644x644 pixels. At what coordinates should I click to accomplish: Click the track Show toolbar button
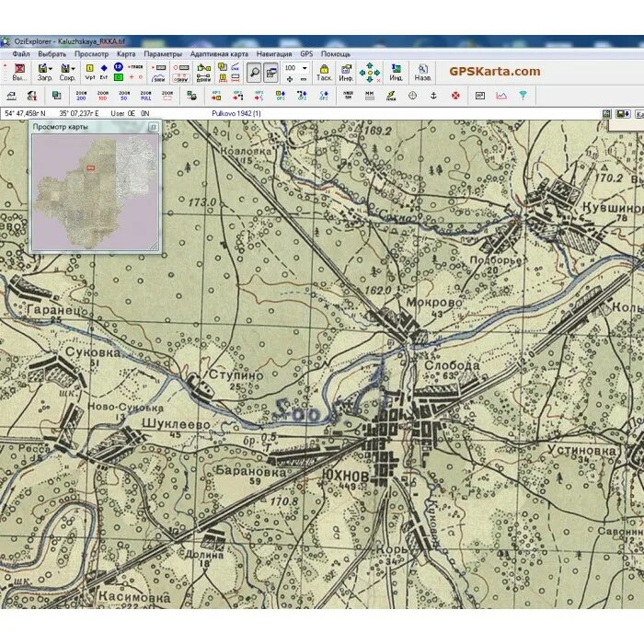click(158, 78)
